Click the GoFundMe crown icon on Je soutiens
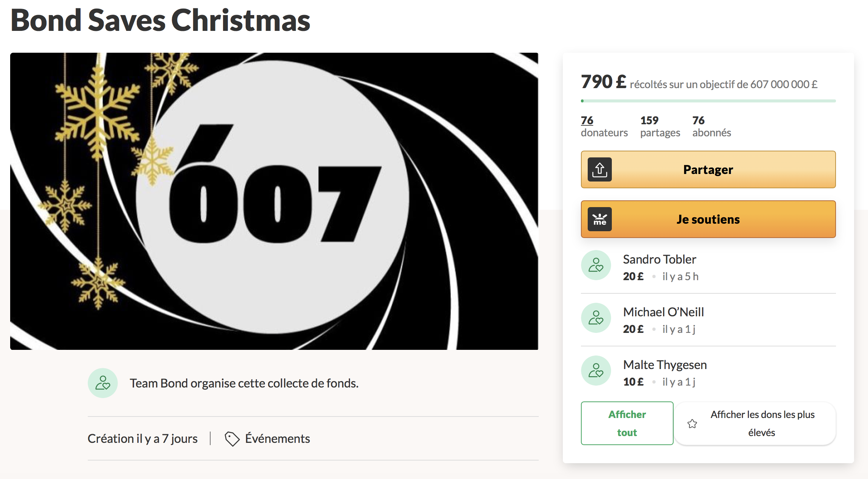The height and width of the screenshot is (479, 868). click(x=600, y=219)
